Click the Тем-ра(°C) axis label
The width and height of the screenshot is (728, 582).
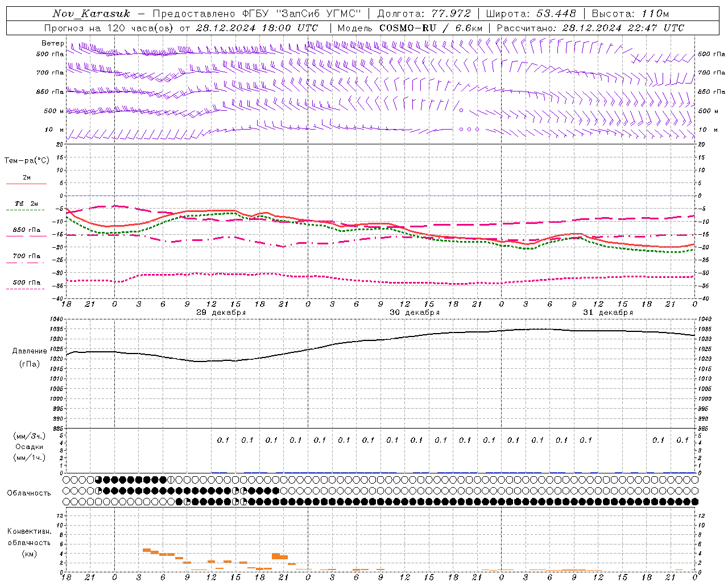(27, 161)
